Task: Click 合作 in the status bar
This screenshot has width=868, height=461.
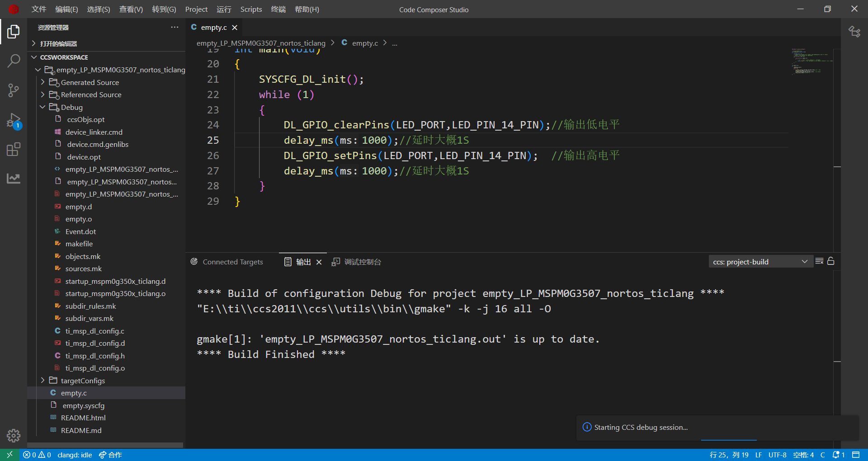Action: pos(111,455)
